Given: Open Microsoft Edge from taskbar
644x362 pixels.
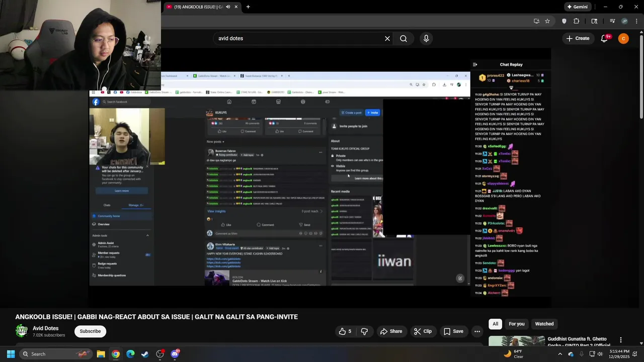Looking at the screenshot, I should coord(130,354).
